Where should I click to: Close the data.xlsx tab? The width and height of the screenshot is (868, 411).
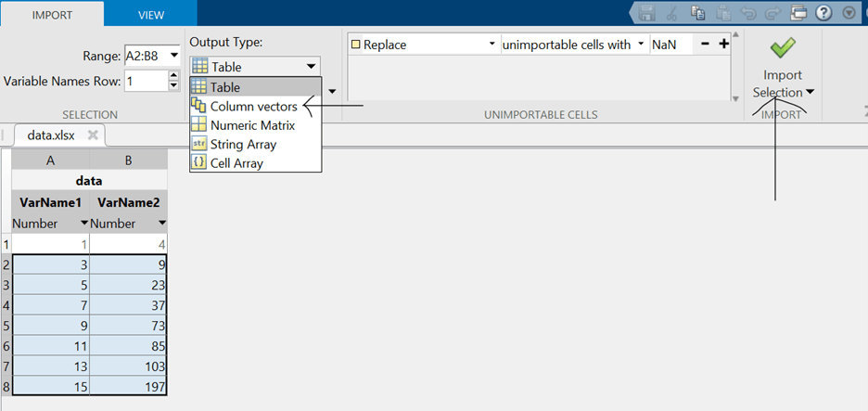pyautogui.click(x=93, y=135)
